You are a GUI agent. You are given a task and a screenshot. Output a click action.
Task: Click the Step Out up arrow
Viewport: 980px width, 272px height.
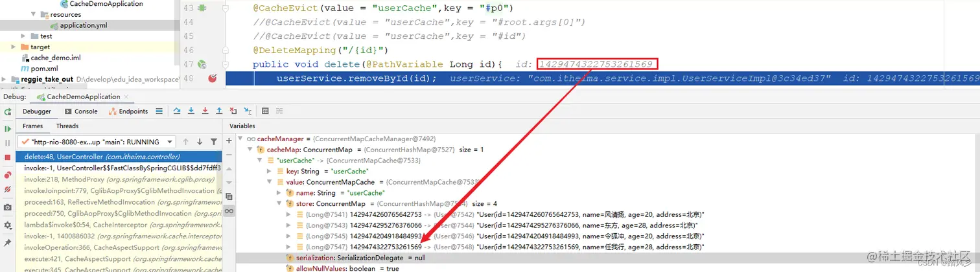(219, 111)
